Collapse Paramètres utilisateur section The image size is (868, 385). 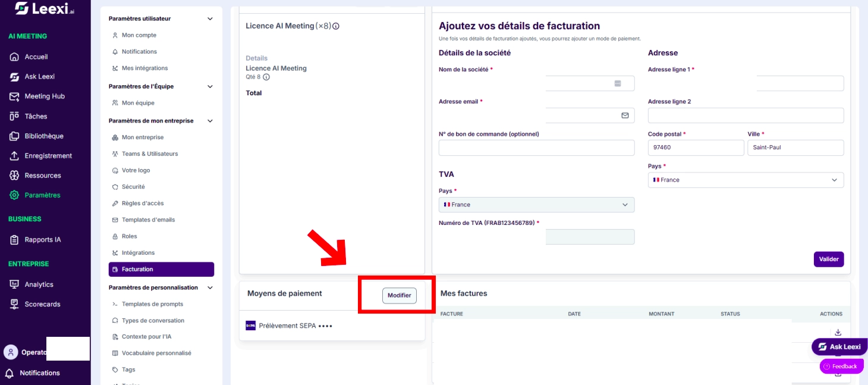tap(210, 19)
